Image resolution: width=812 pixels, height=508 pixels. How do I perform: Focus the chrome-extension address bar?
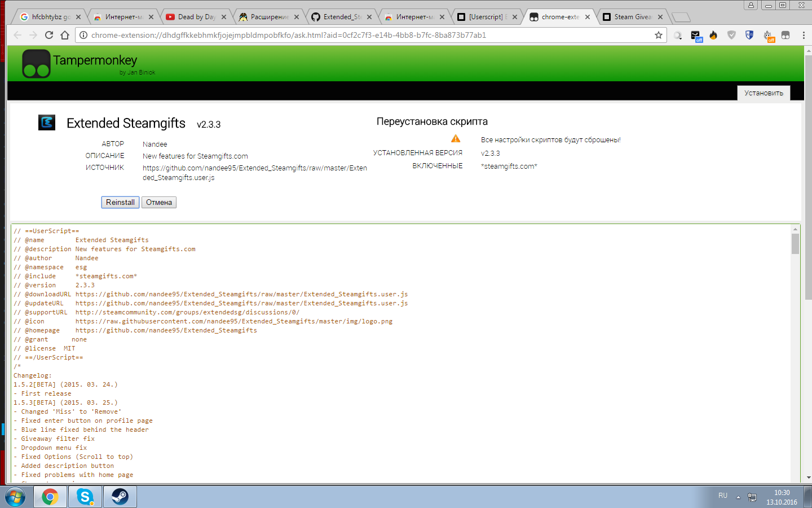tap(370, 35)
